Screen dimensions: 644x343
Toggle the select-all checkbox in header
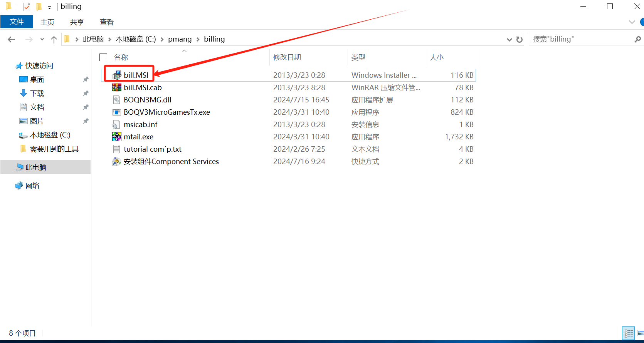103,57
